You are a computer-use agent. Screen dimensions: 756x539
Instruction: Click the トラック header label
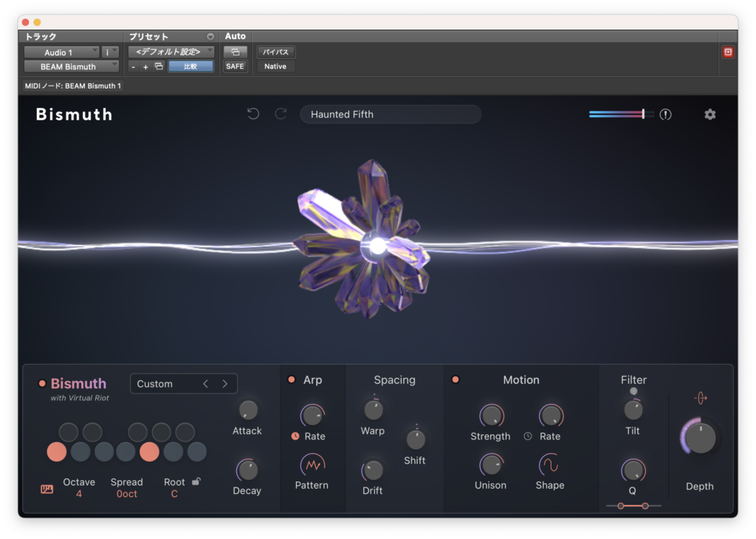pos(41,37)
